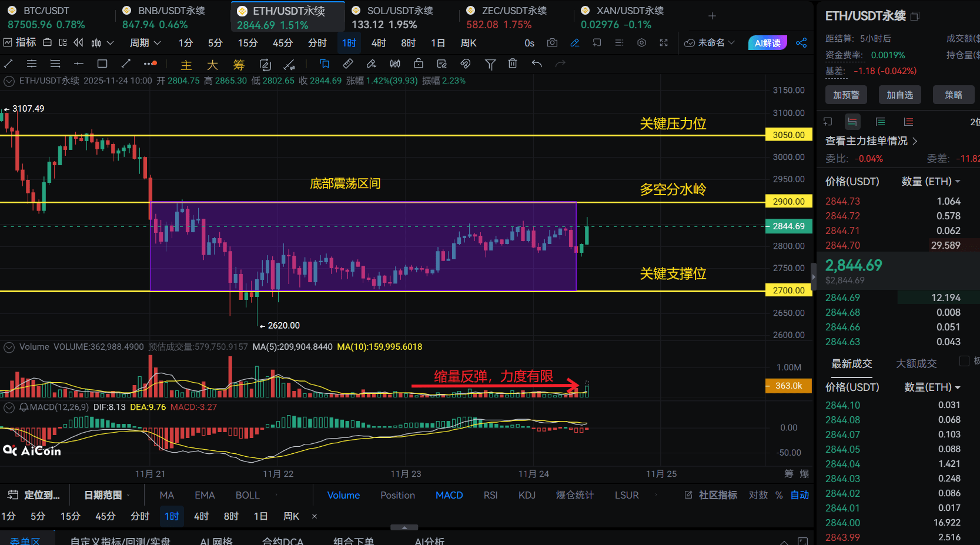Open chart settings hexagon icon
The height and width of the screenshot is (545, 980).
[x=641, y=42]
